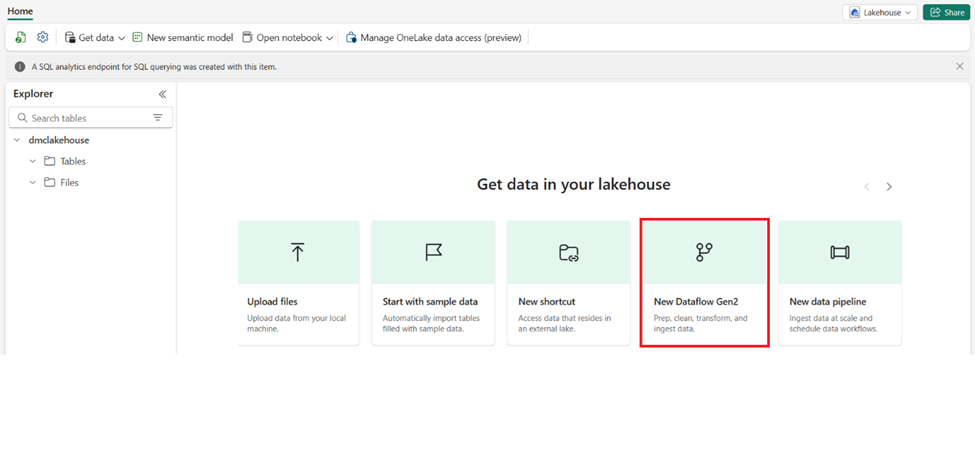Open the Open notebook dropdown

[288, 37]
